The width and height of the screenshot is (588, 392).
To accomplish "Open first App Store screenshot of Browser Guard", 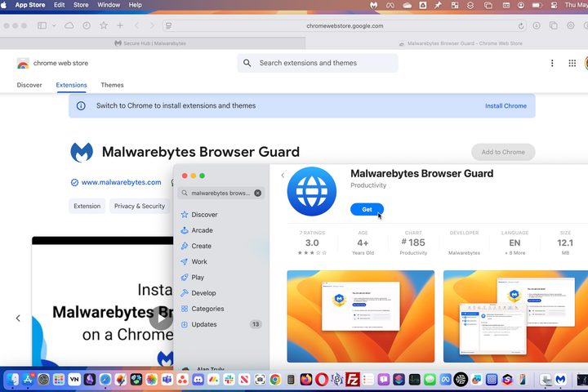I will tap(361, 316).
